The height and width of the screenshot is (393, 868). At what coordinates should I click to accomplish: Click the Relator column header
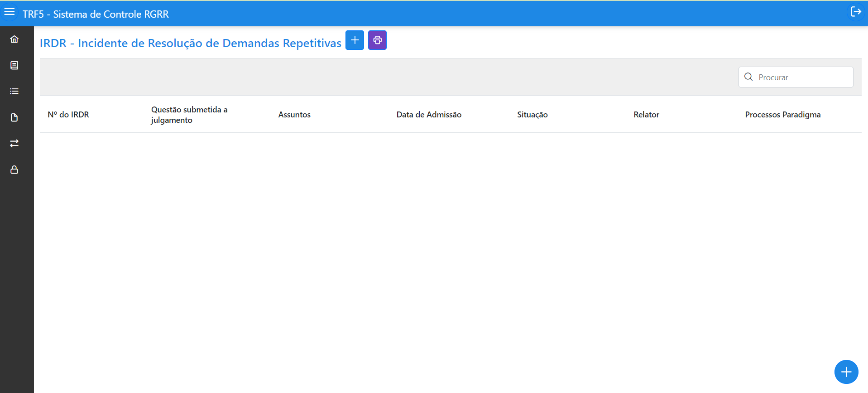pyautogui.click(x=646, y=115)
